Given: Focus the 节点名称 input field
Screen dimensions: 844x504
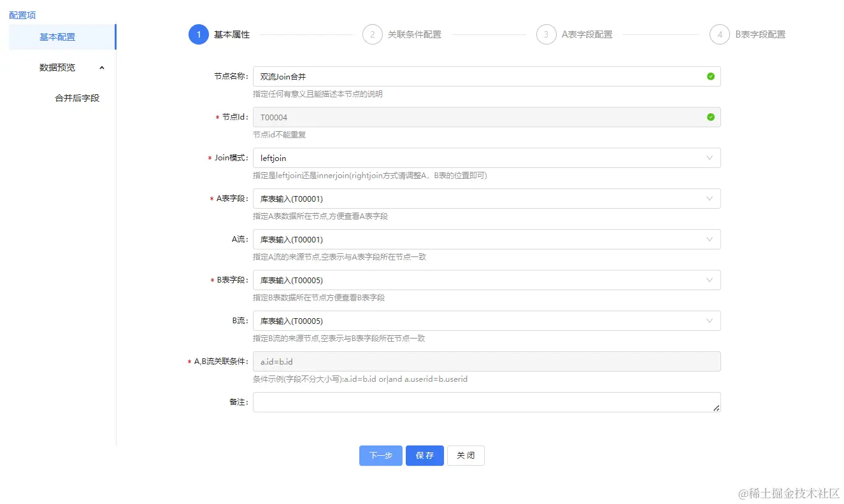Looking at the screenshot, I should pos(487,76).
